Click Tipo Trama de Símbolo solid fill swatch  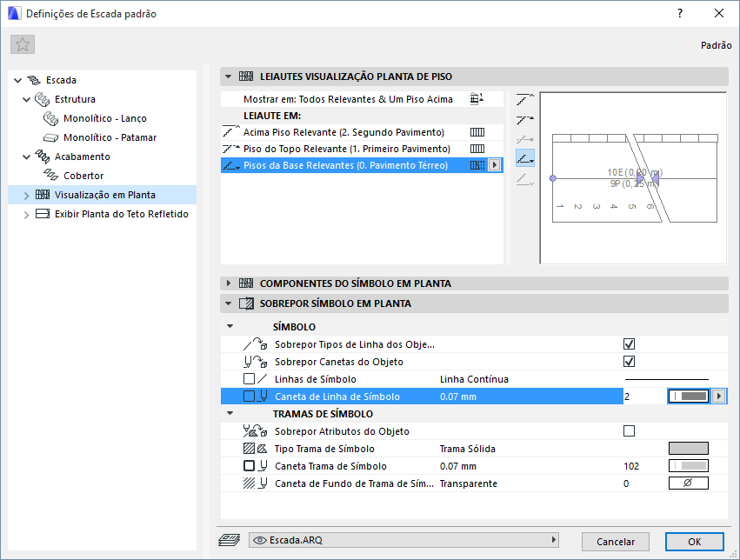[689, 449]
